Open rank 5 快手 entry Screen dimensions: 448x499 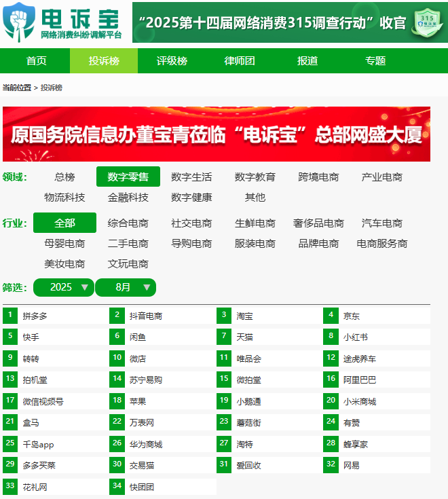coord(55,337)
